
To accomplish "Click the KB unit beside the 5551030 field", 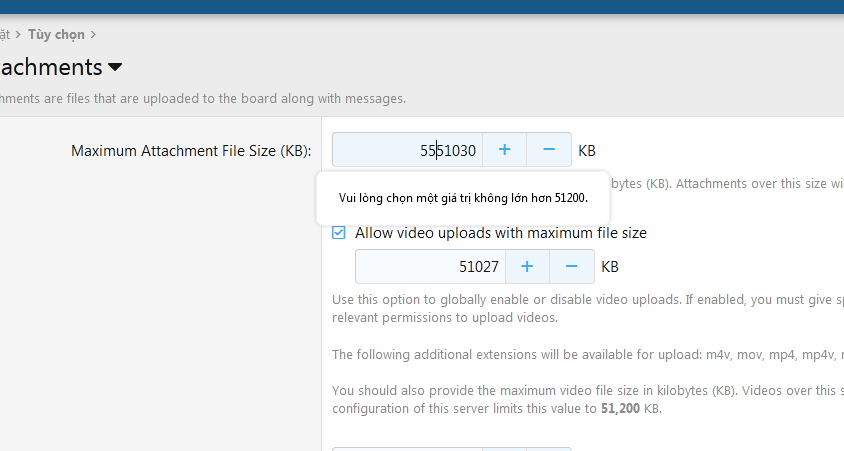I will pos(587,151).
